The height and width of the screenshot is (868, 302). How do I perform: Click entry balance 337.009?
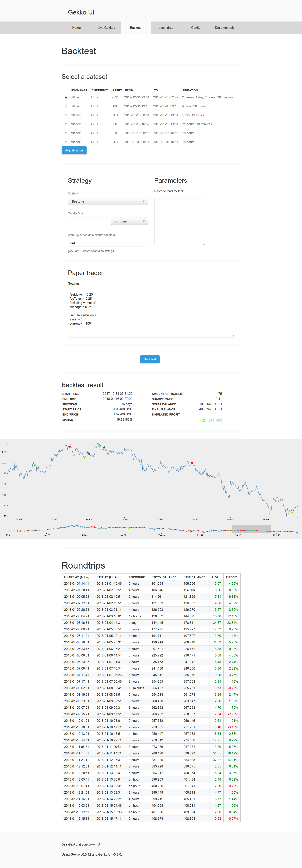(x=157, y=760)
